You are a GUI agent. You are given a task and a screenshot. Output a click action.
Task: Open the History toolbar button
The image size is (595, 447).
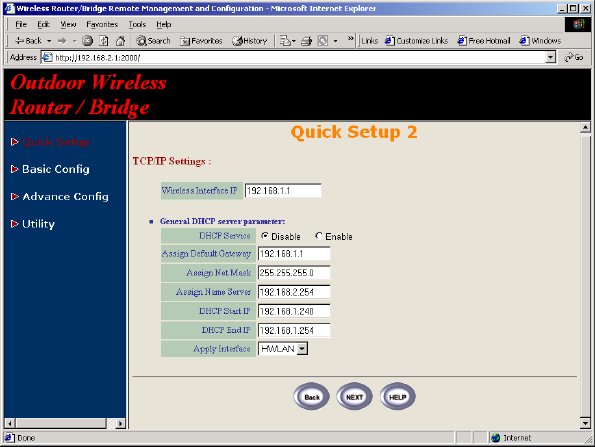coord(250,41)
